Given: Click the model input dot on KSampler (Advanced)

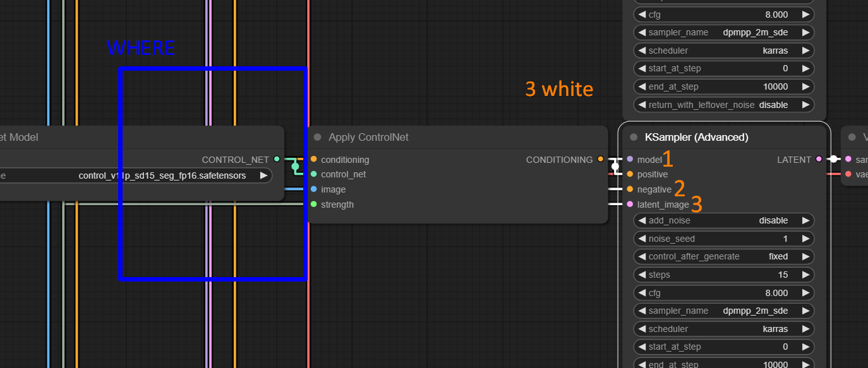Looking at the screenshot, I should click(x=629, y=159).
